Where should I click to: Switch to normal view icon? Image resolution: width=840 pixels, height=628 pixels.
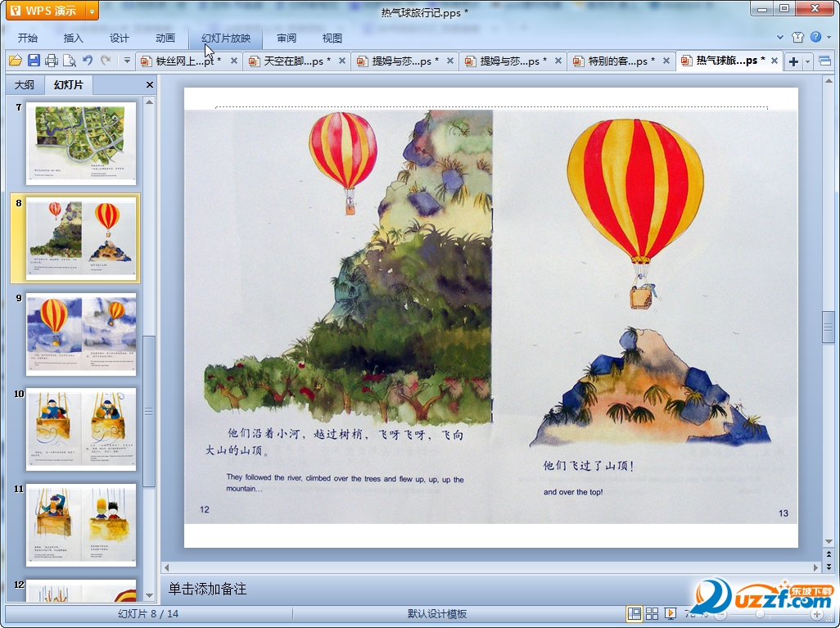pyautogui.click(x=635, y=613)
